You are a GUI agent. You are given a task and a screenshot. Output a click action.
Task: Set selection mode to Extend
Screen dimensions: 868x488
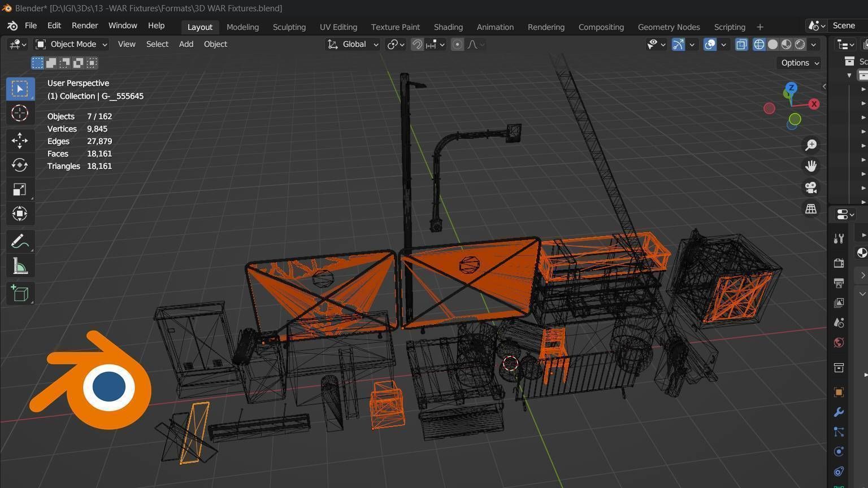[x=51, y=63]
